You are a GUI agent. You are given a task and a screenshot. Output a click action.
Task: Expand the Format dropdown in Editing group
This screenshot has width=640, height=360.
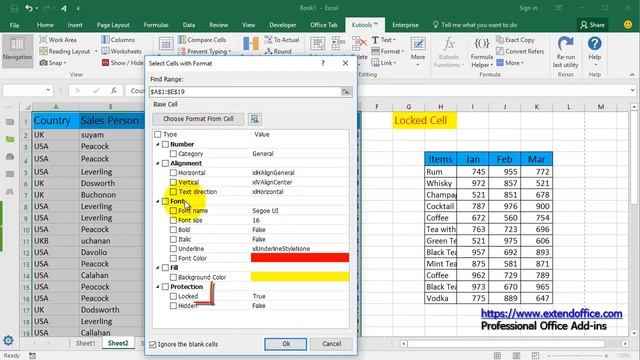coord(402,51)
